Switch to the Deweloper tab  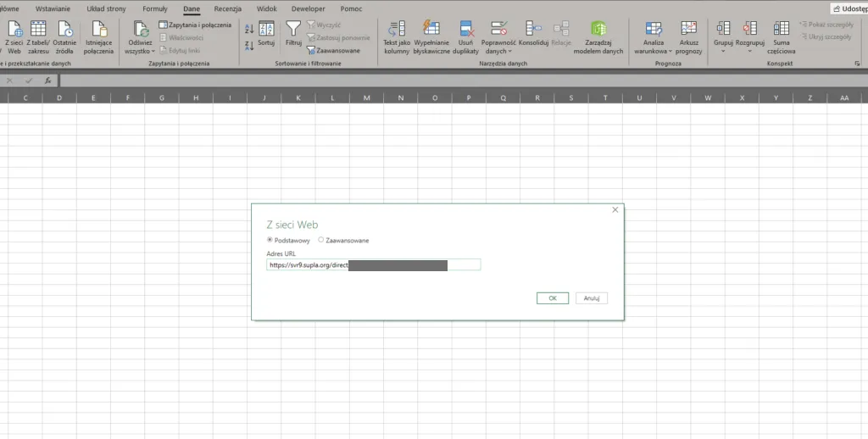tap(309, 8)
